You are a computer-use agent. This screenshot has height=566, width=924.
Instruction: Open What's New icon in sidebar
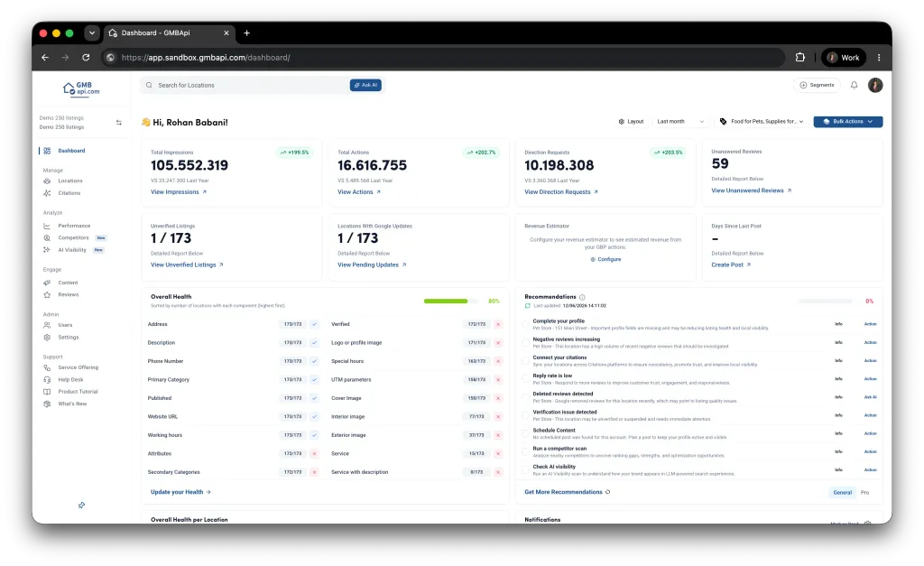(47, 404)
